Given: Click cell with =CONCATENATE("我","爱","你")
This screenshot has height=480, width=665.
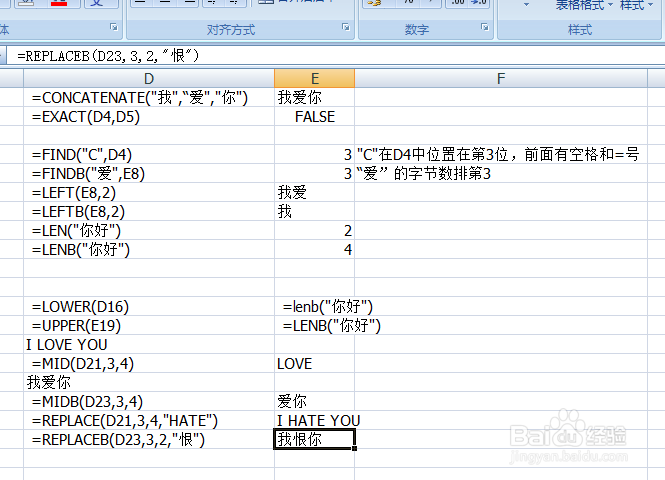Looking at the screenshot, I should pyautogui.click(x=149, y=98).
